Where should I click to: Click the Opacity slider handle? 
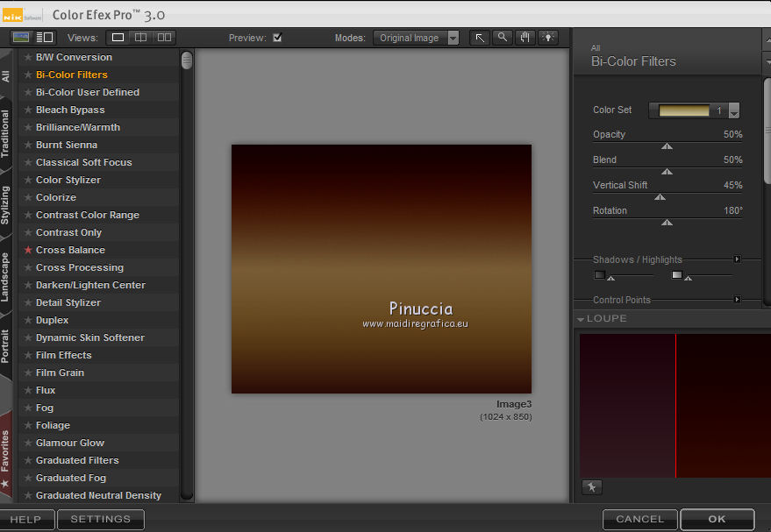pyautogui.click(x=667, y=146)
